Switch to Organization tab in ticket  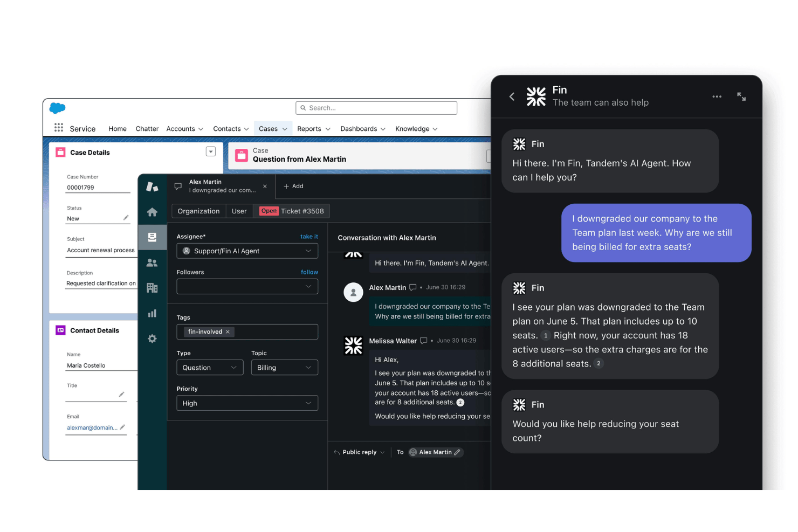pos(198,211)
